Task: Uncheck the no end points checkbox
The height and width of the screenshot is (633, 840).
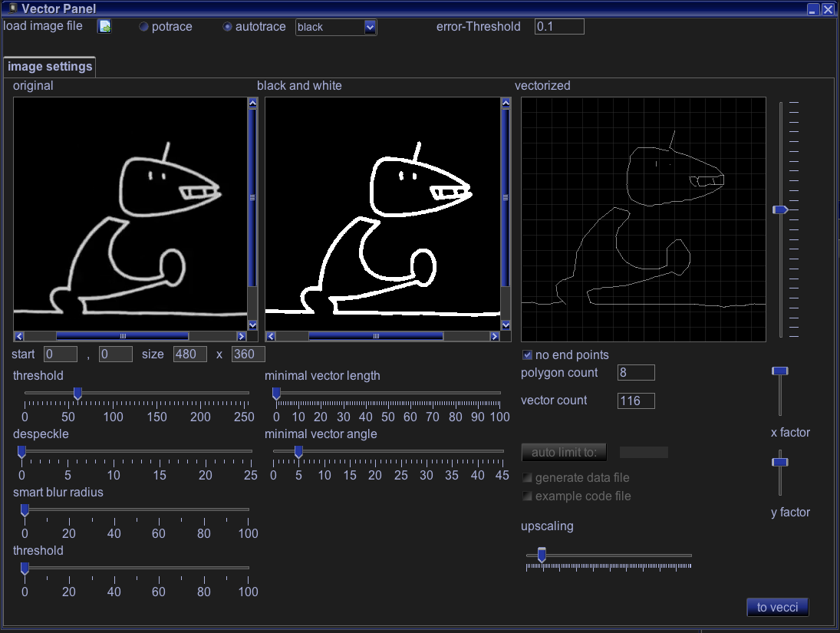Action: pyautogui.click(x=527, y=354)
